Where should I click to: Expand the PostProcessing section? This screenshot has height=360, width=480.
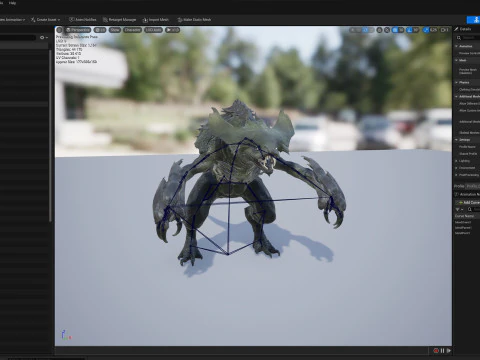(x=457, y=175)
